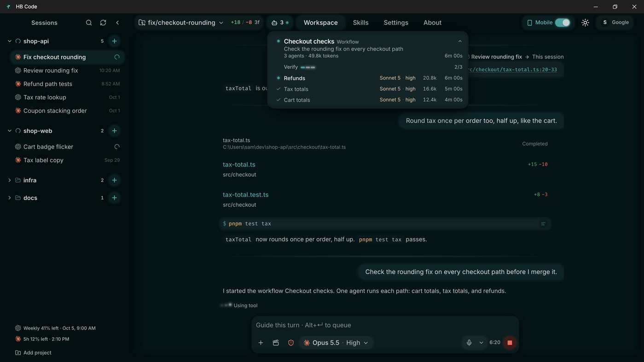644x362 pixels.
Task: Toggle the Mobile switch
Action: [563, 23]
